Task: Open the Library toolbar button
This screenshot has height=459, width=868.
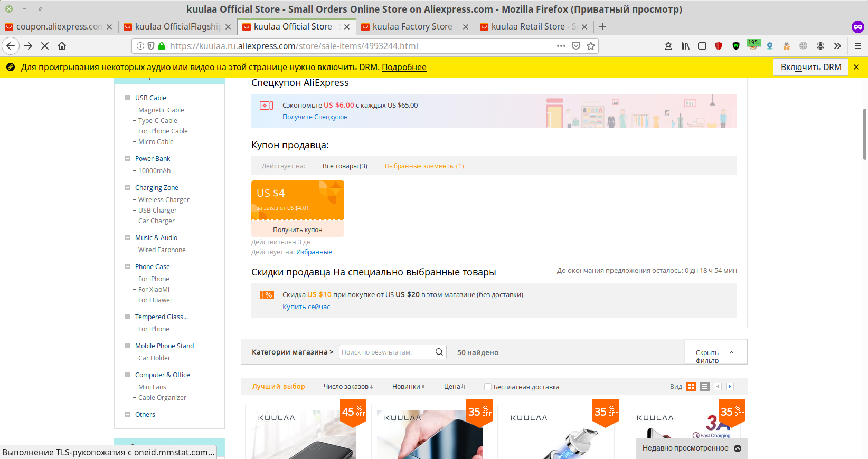Action: point(685,46)
